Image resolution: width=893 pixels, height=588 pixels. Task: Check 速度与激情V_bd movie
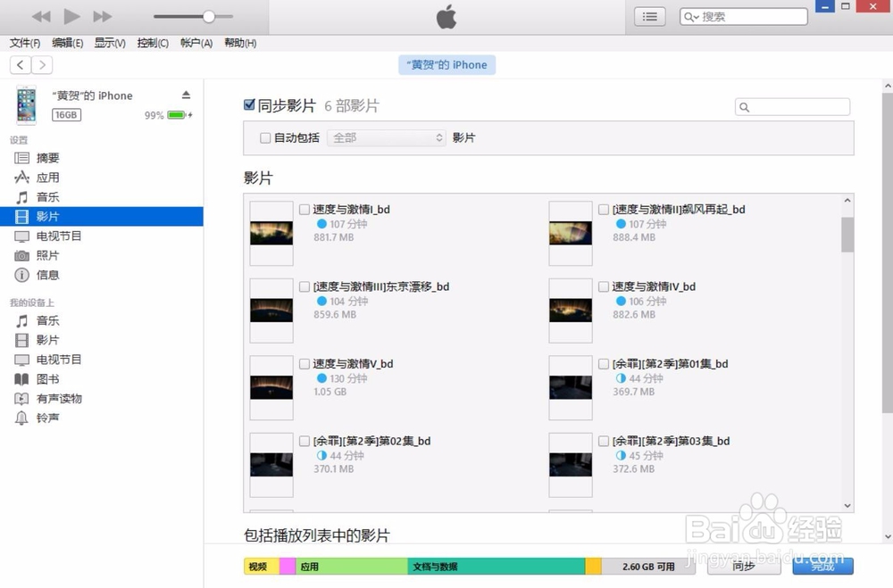coord(305,364)
